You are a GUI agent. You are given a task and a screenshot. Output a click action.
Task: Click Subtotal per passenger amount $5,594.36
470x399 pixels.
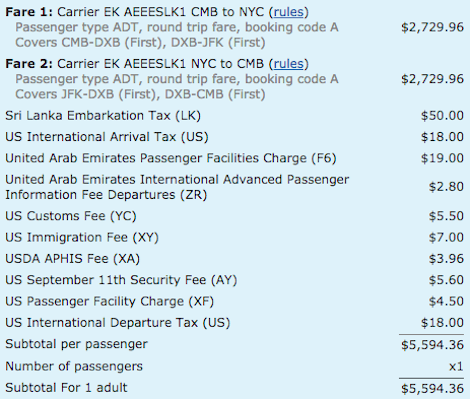point(432,345)
